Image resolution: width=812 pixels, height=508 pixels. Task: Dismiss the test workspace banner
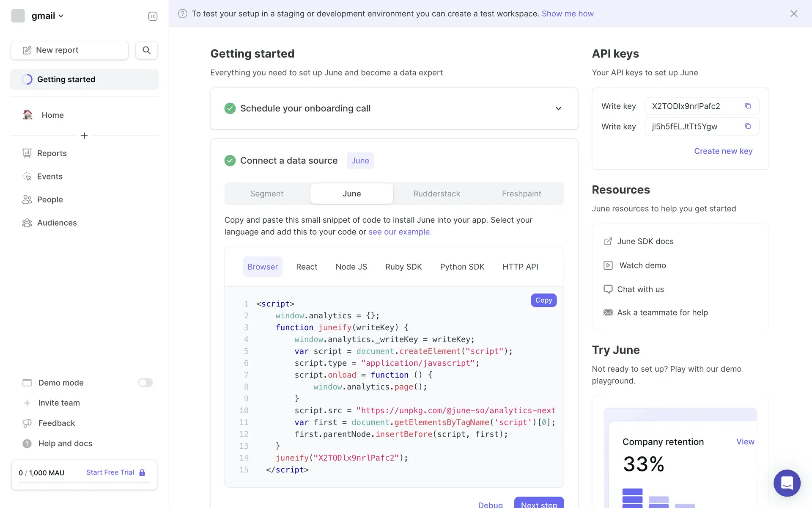pos(793,14)
